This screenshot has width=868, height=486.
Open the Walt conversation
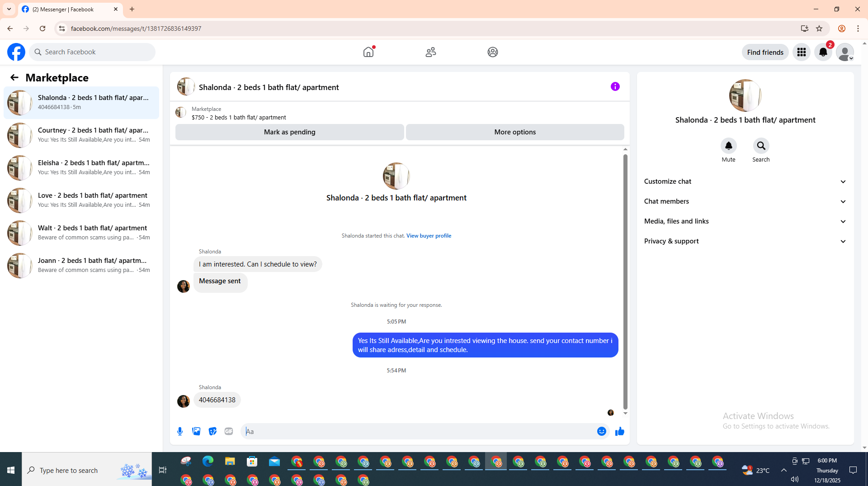click(81, 233)
